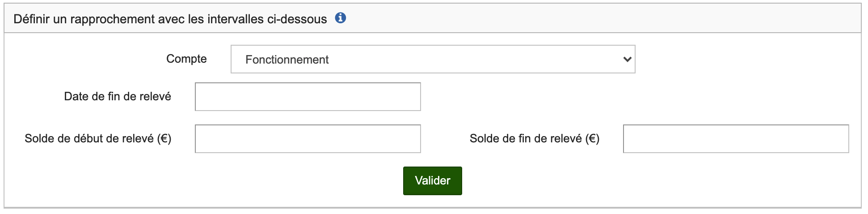Place cursor in statement end date box

308,97
